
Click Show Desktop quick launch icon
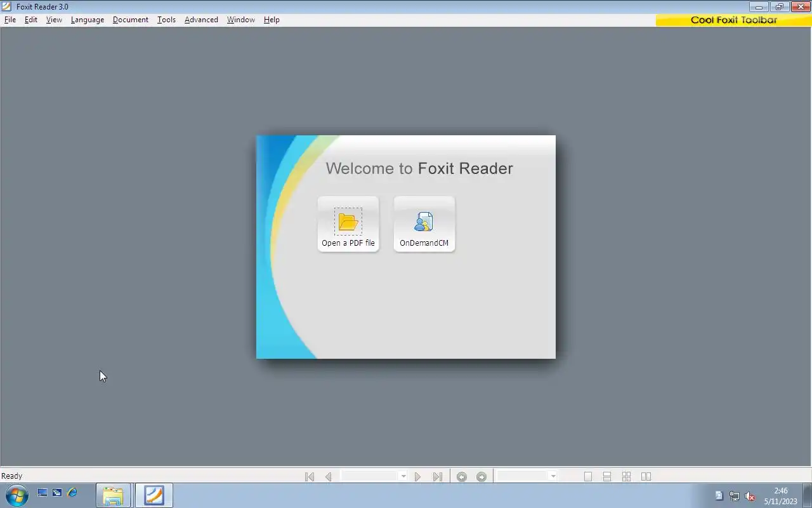(x=43, y=493)
